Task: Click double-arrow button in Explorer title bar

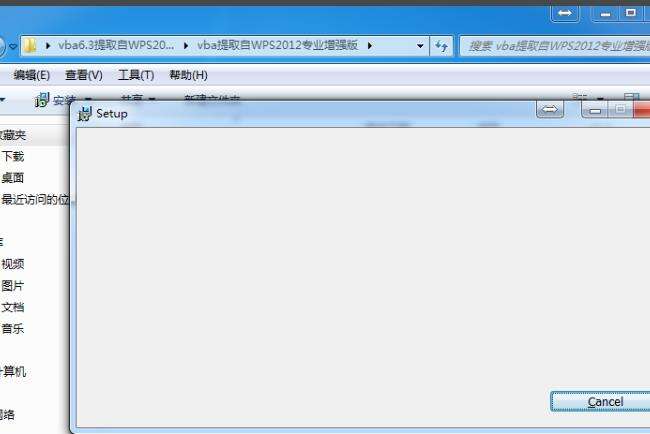Action: [x=564, y=13]
